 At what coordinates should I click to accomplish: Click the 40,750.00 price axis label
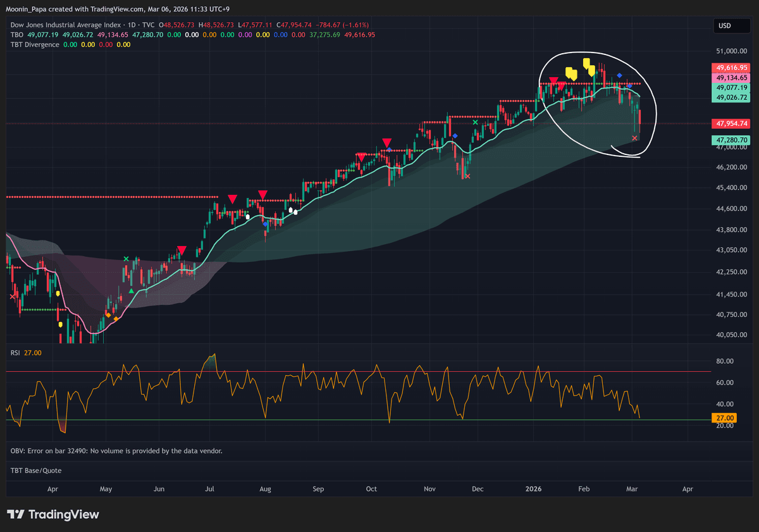[732, 314]
